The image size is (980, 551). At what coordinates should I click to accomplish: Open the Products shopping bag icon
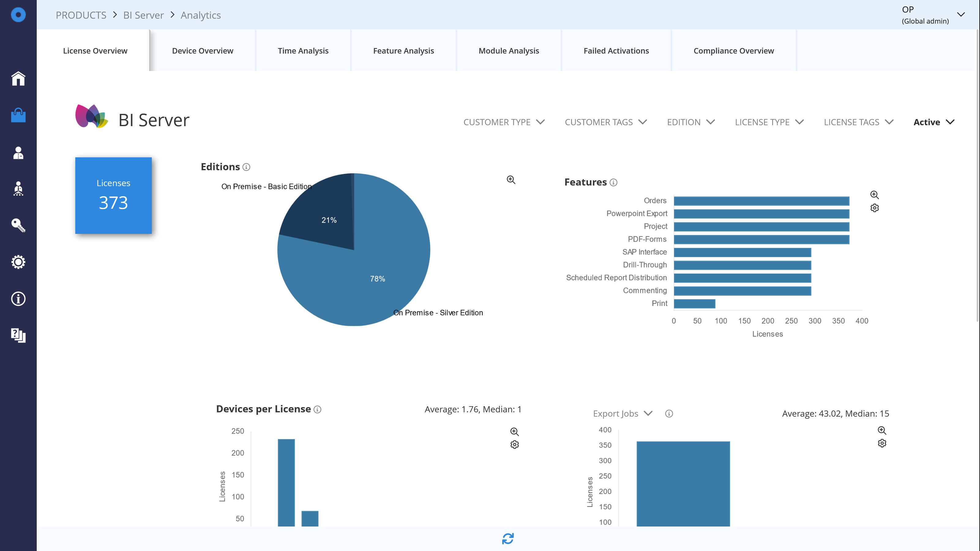click(x=18, y=115)
